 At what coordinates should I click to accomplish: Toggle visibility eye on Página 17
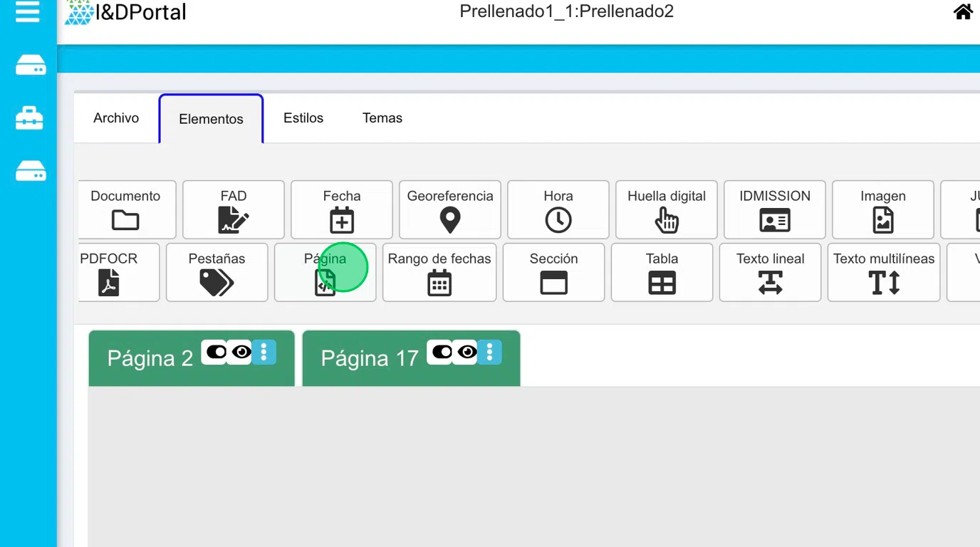[x=466, y=352]
